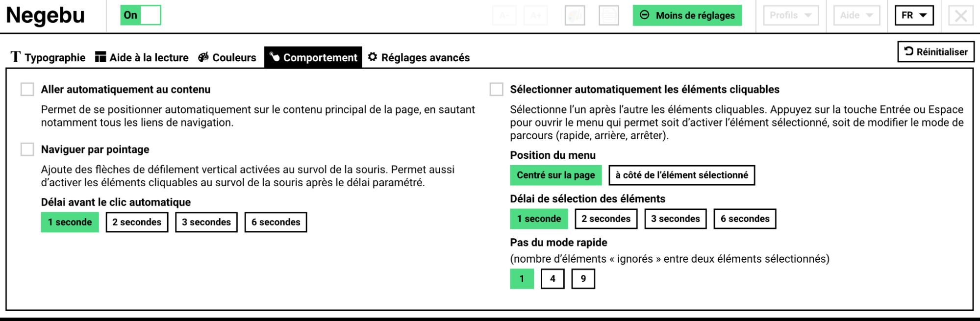Expand the Aide dropdown menu
The height and width of the screenshot is (321, 980).
pyautogui.click(x=856, y=16)
